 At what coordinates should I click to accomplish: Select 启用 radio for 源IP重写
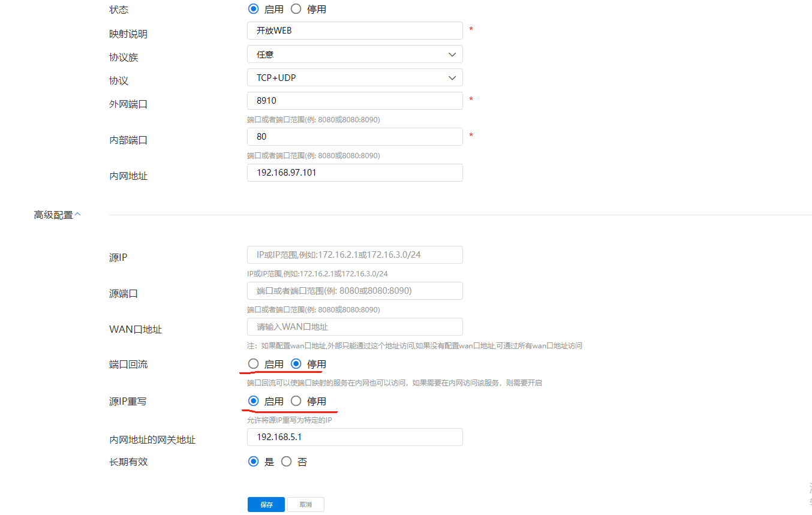pos(254,401)
